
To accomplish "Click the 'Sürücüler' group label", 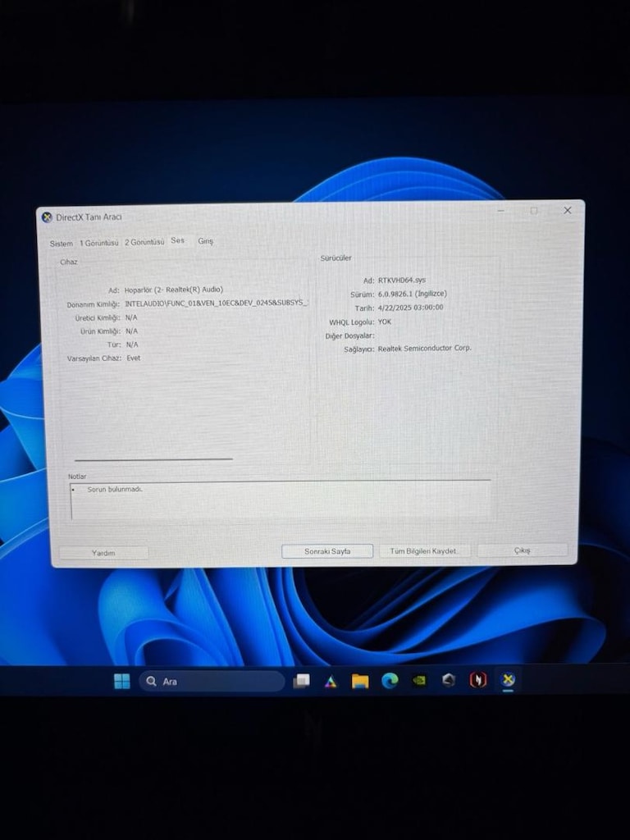I will point(336,258).
